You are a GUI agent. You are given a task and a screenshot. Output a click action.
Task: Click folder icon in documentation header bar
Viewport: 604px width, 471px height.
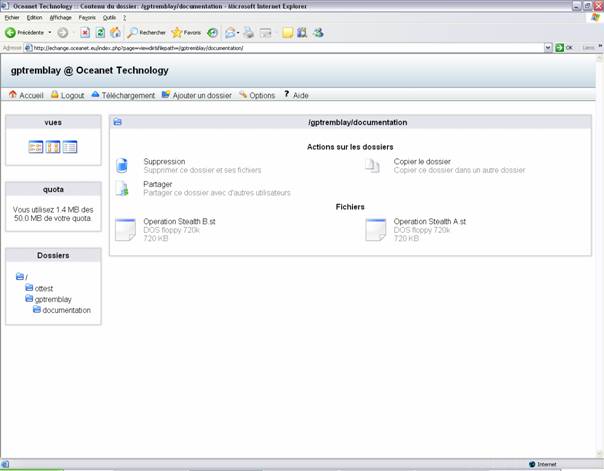pos(117,122)
